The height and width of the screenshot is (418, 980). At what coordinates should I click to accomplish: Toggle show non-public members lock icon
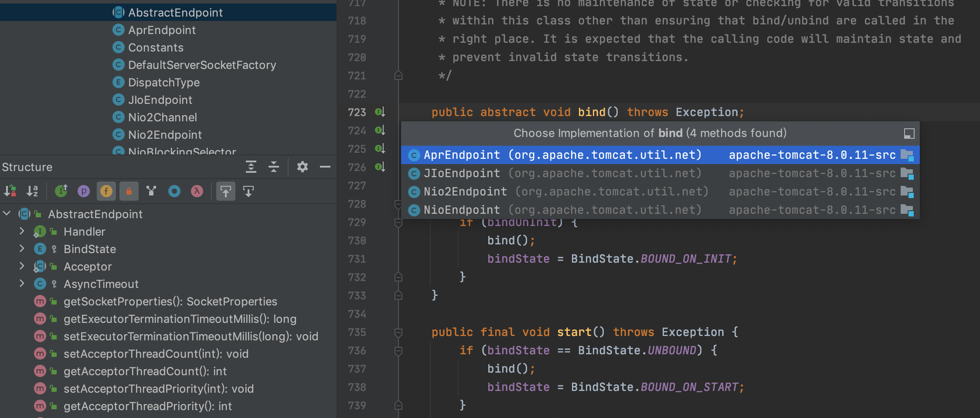[x=129, y=191]
